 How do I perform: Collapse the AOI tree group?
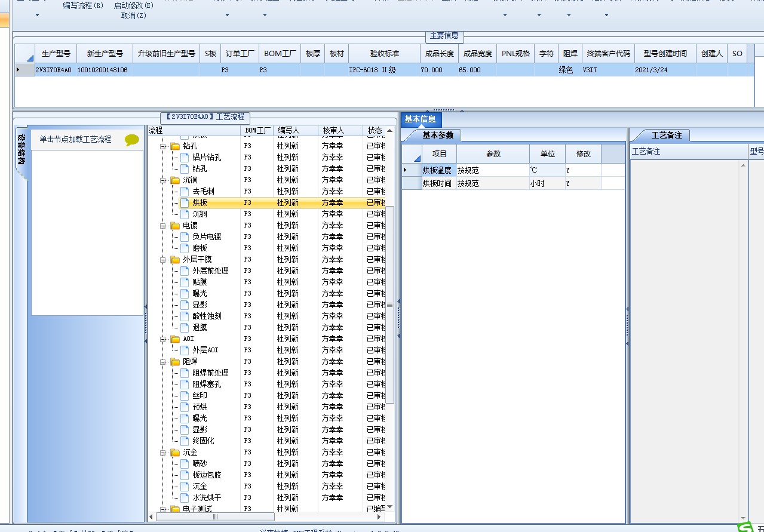tap(163, 339)
